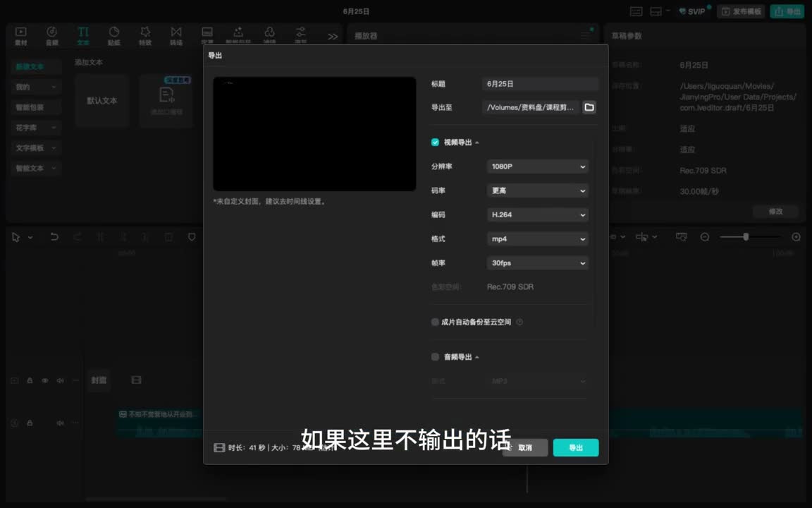This screenshot has width=812, height=508.
Task: Select 新建文本 in the text sidebar
Action: coord(36,66)
